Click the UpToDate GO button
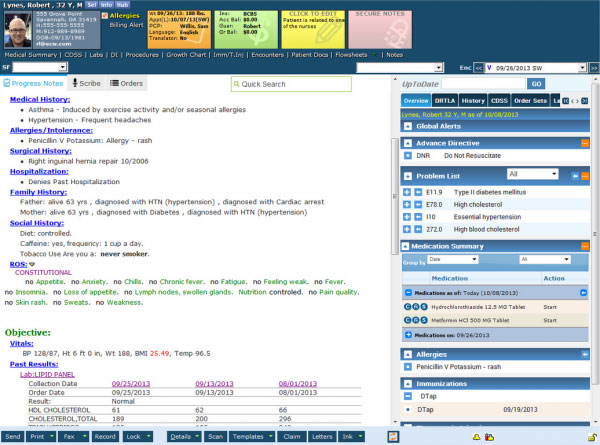Image resolution: width=600 pixels, height=445 pixels. [536, 83]
